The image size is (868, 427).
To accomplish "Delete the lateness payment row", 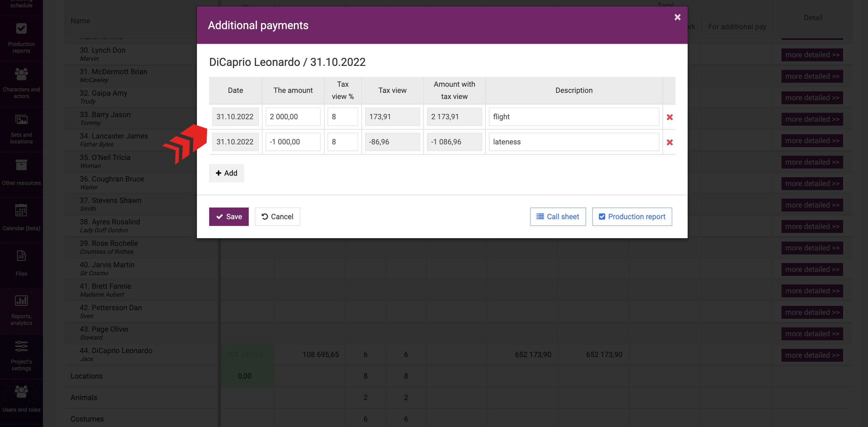I will tap(670, 142).
